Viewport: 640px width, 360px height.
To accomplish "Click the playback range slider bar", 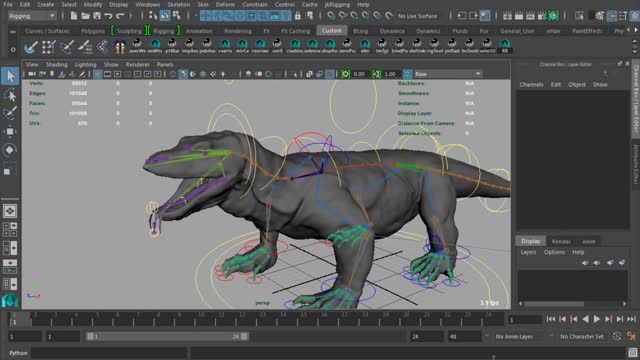I will coord(167,336).
